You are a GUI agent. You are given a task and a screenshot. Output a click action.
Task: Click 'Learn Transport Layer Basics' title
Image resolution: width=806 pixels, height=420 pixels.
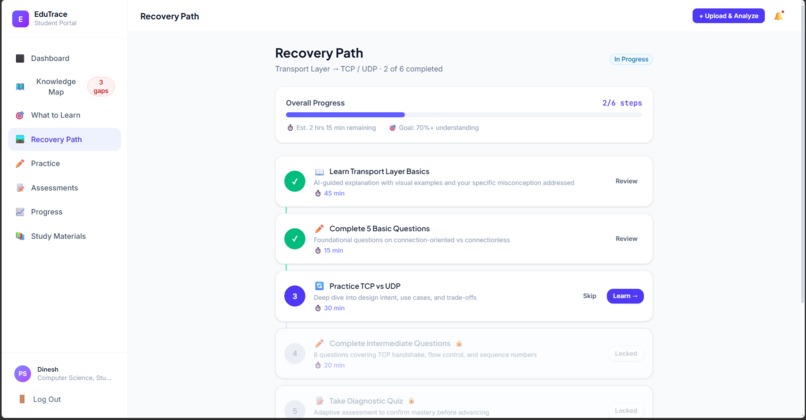click(379, 172)
